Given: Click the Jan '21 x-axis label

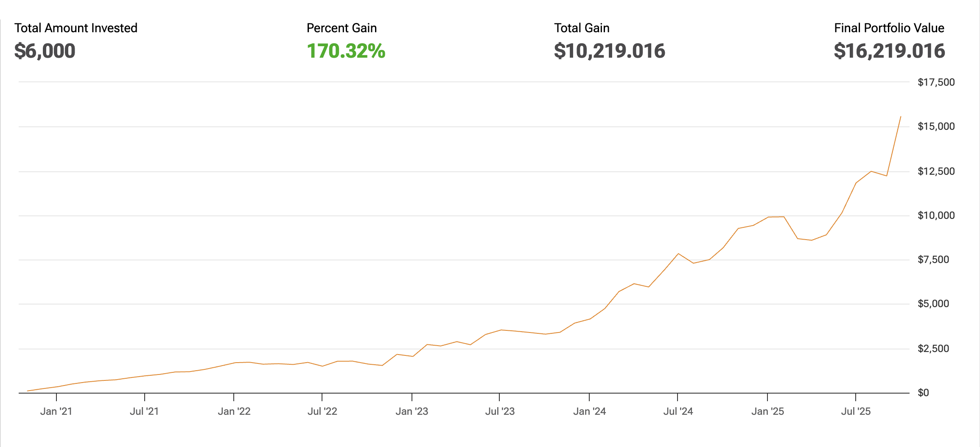Looking at the screenshot, I should pos(56,411).
